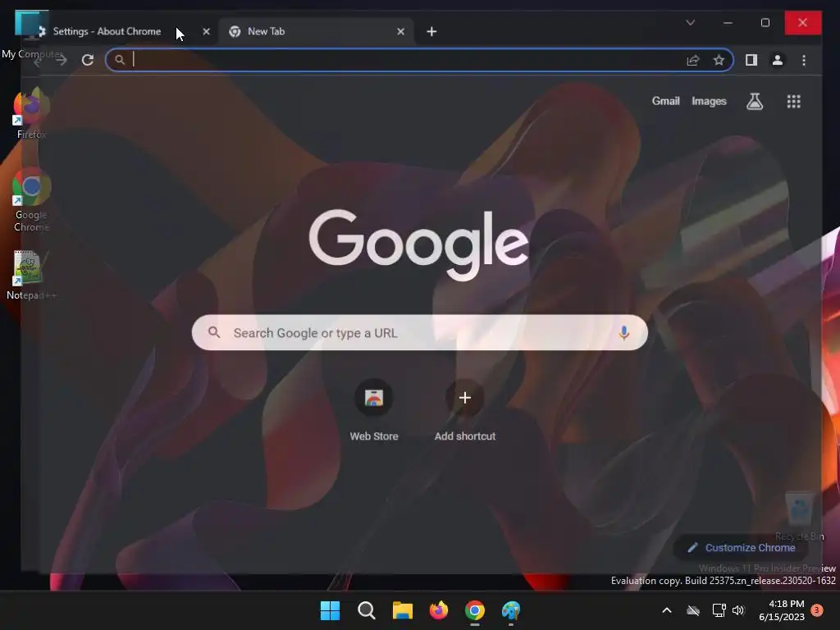
Task: Click the OneDrive cloud tray icon
Action: pyautogui.click(x=693, y=610)
